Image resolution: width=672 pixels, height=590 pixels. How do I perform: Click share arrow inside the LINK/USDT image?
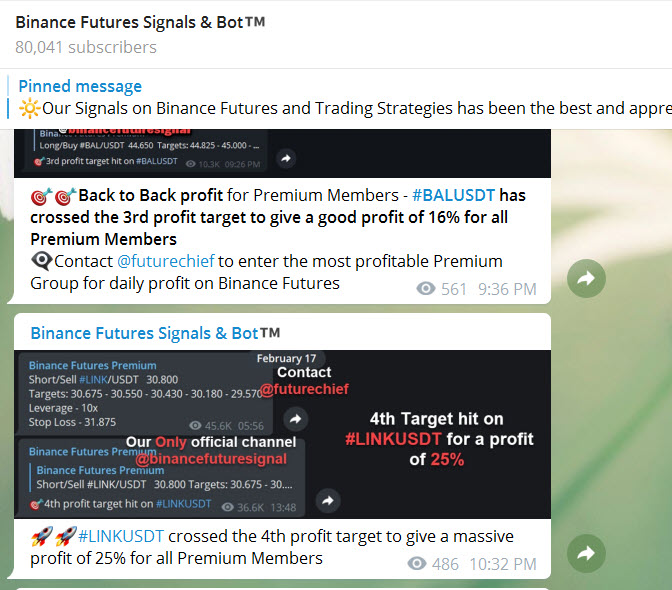pos(327,500)
